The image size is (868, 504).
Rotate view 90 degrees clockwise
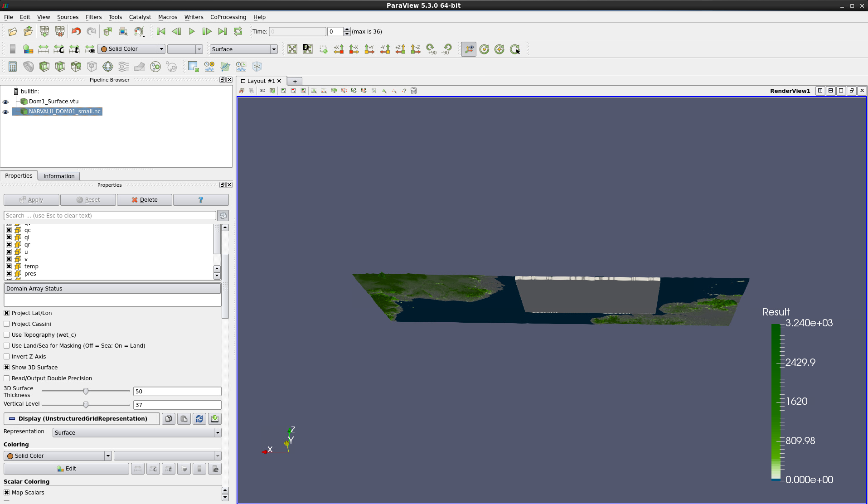click(431, 49)
